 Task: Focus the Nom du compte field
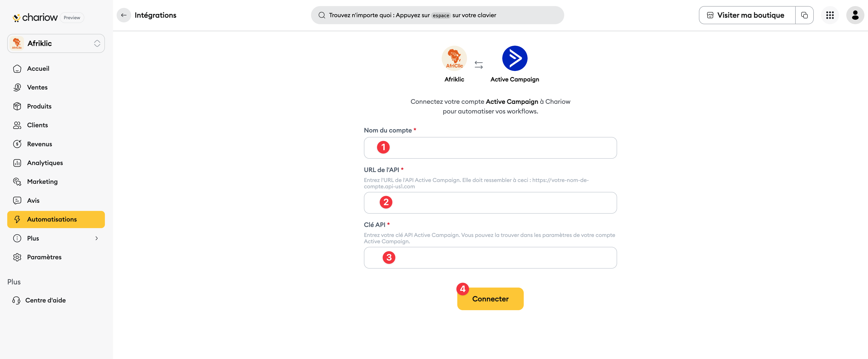tap(490, 148)
